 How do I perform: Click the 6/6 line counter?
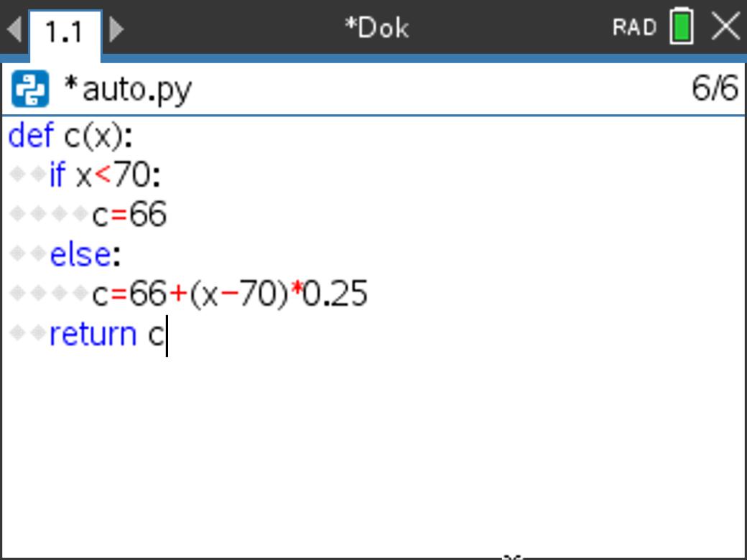(x=714, y=88)
